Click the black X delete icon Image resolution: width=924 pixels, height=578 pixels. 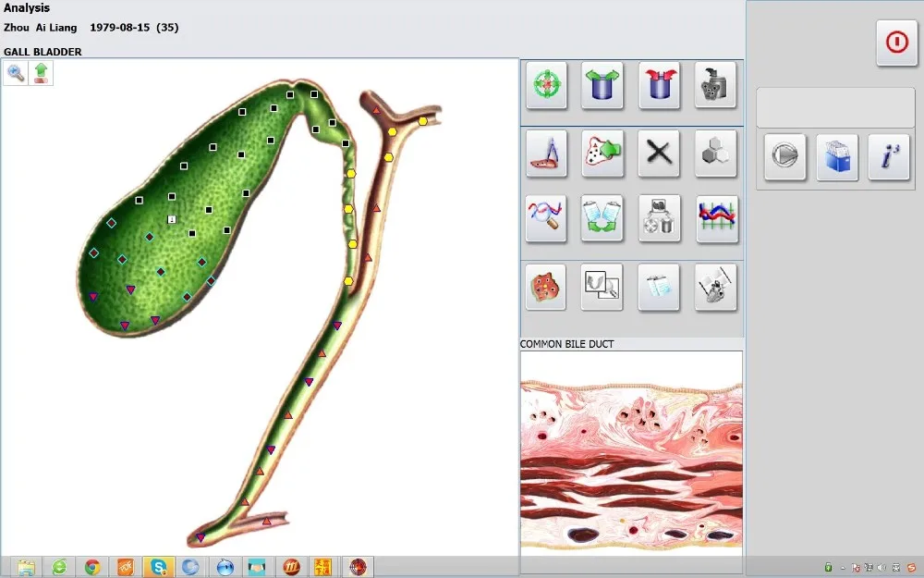click(659, 153)
